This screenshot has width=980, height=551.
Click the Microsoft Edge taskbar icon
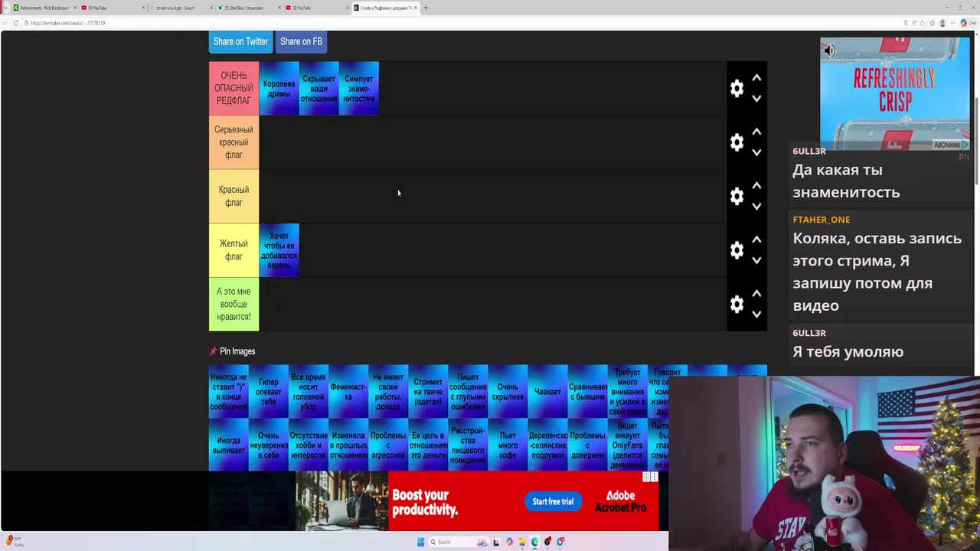pos(534,542)
